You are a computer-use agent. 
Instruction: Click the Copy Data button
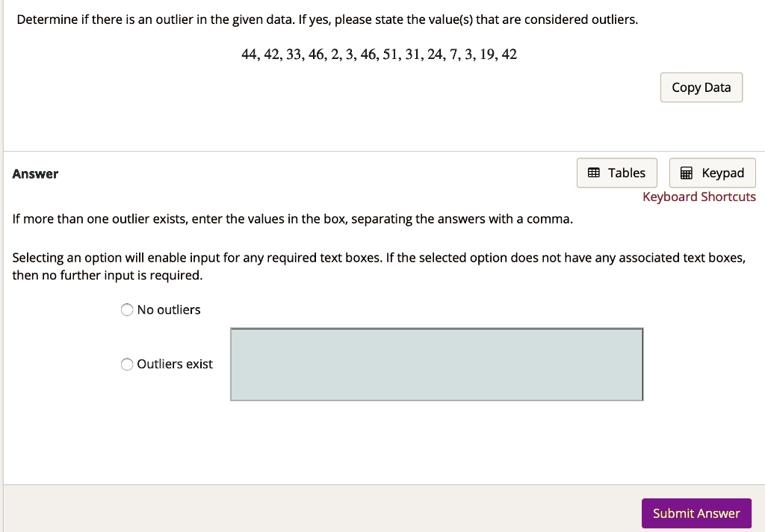tap(701, 87)
